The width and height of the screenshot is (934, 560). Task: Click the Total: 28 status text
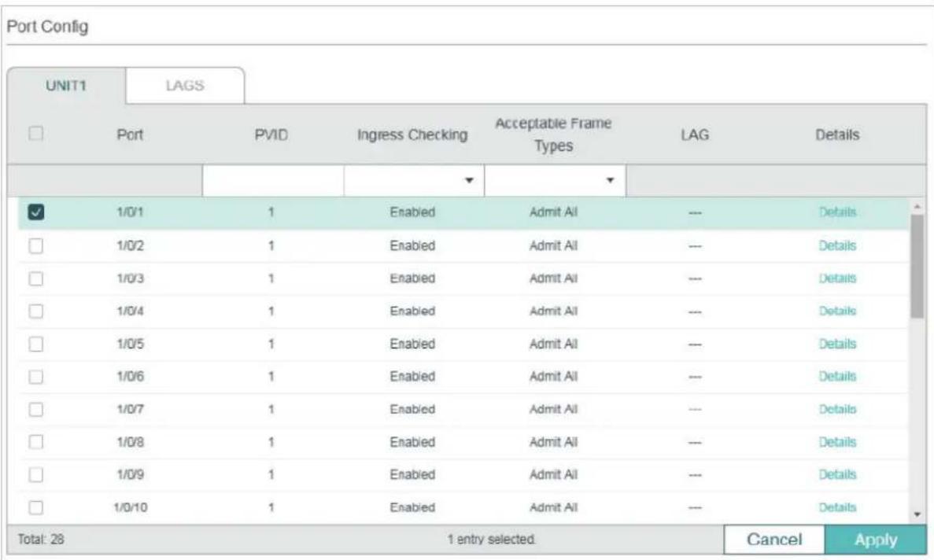coord(40,540)
